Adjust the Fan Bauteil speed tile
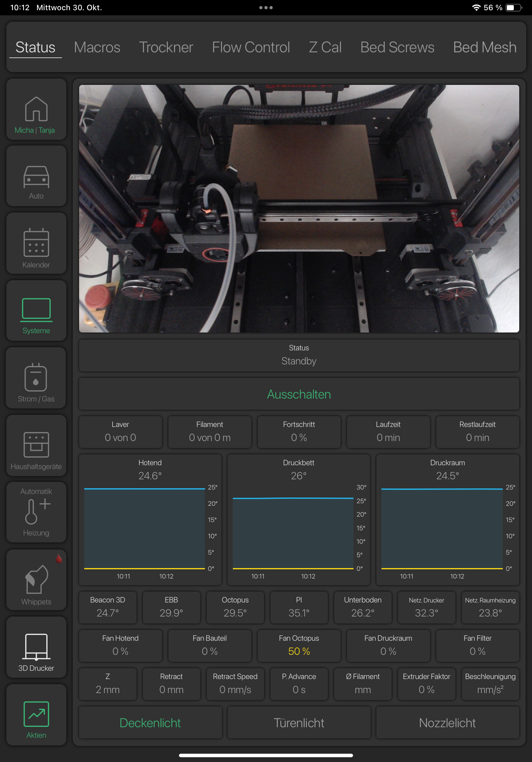The width and height of the screenshot is (532, 762). [210, 646]
